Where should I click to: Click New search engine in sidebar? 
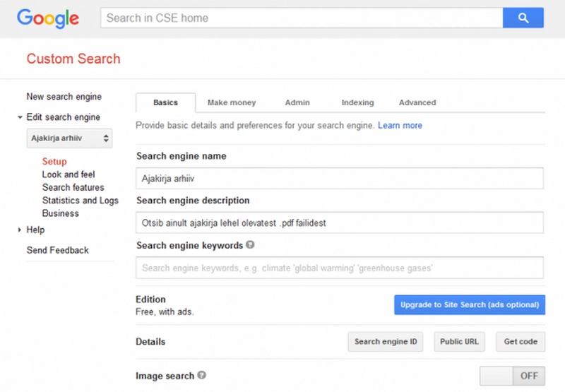coord(64,97)
